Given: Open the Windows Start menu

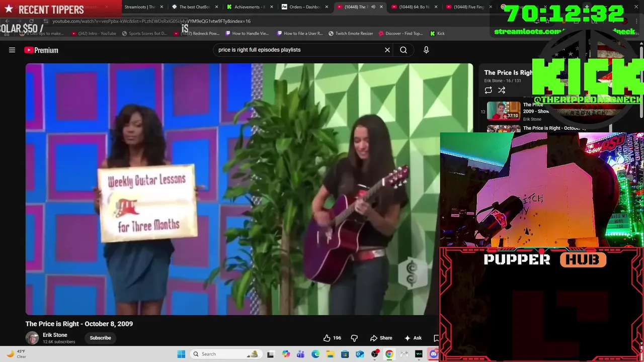Looking at the screenshot, I should pyautogui.click(x=181, y=354).
